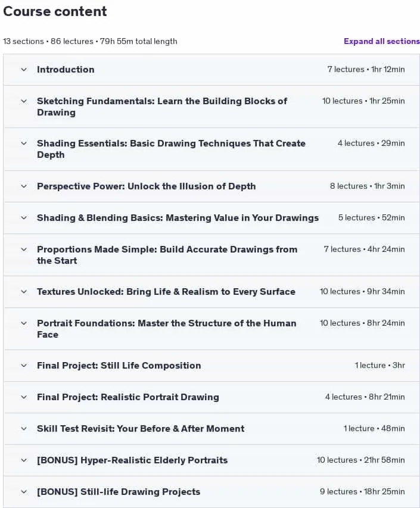Expand Portrait Foundations section chevron

[x=24, y=323]
